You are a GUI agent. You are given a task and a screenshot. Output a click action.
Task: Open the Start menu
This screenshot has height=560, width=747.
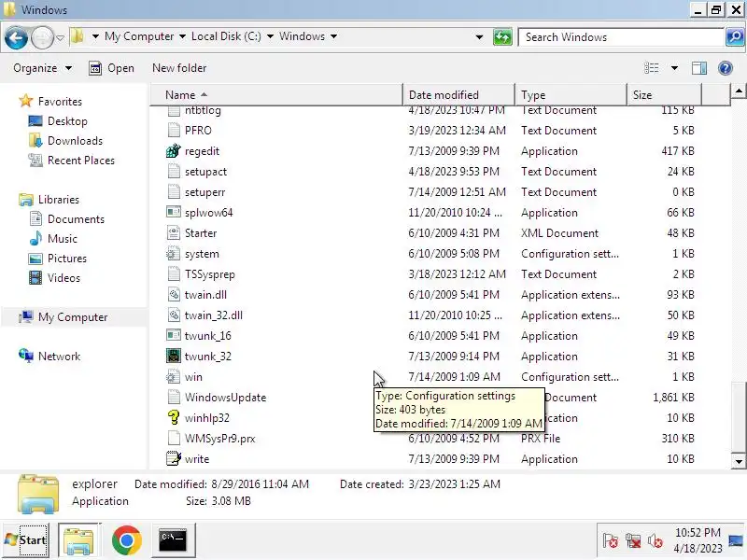26,540
